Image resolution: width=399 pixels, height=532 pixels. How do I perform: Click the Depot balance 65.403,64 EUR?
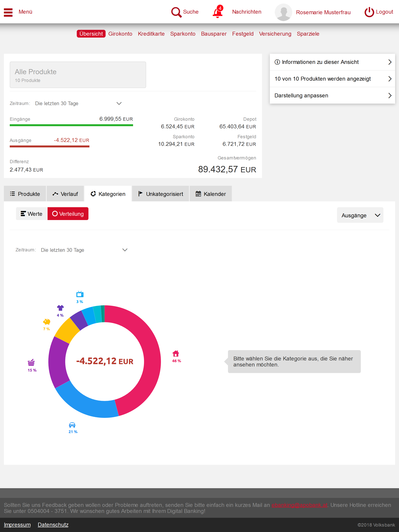click(x=237, y=127)
